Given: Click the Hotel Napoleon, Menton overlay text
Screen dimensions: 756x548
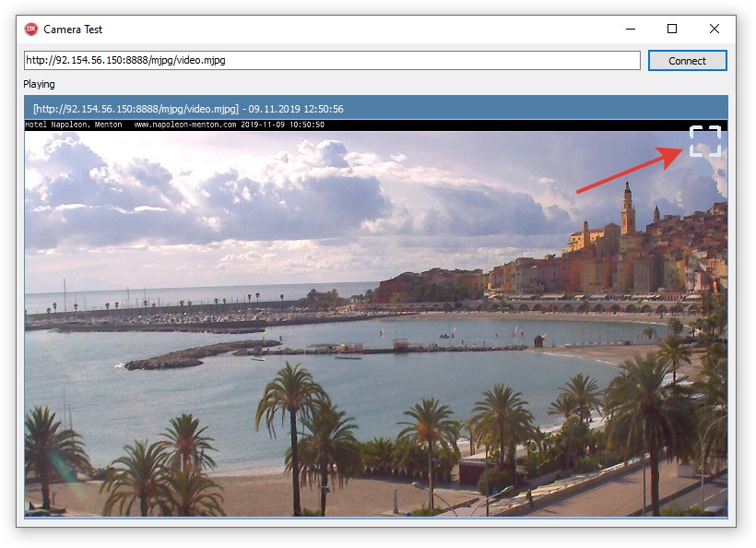Looking at the screenshot, I should pos(73,125).
